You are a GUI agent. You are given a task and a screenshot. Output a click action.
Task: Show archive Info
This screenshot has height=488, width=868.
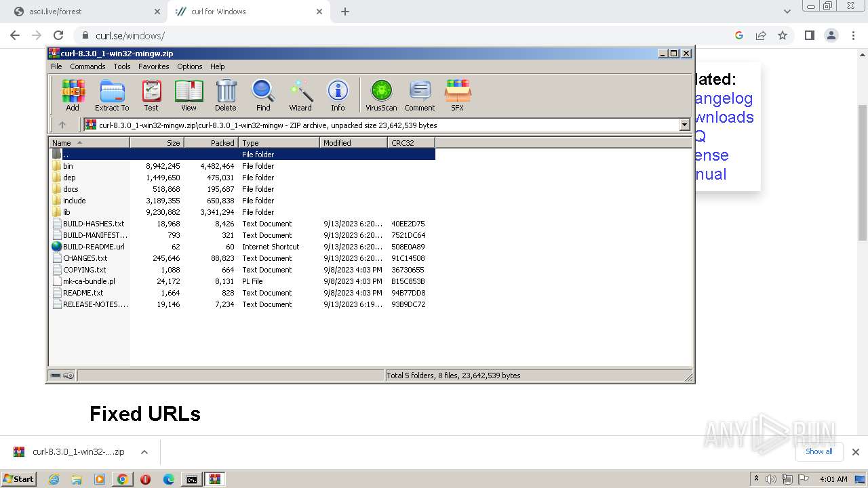coord(338,95)
